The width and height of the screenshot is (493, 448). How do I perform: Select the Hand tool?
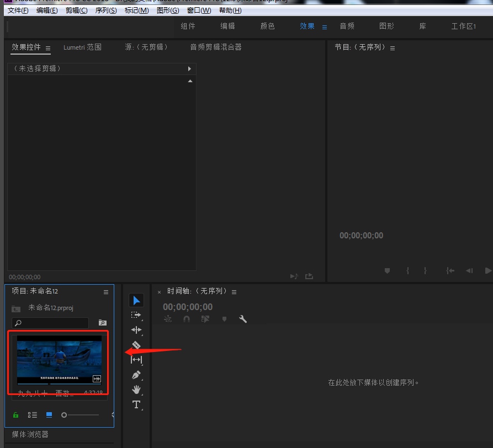tap(136, 390)
